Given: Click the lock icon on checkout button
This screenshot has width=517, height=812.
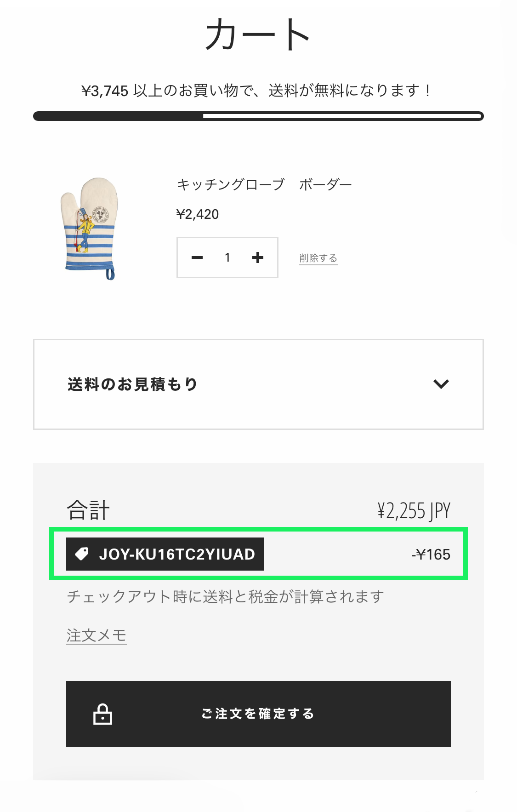Looking at the screenshot, I should click(102, 714).
